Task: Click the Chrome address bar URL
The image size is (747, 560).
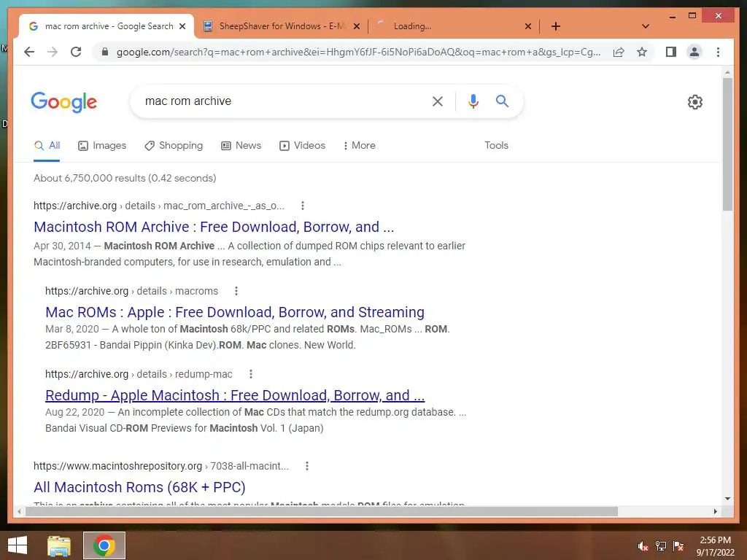Action: [x=358, y=52]
